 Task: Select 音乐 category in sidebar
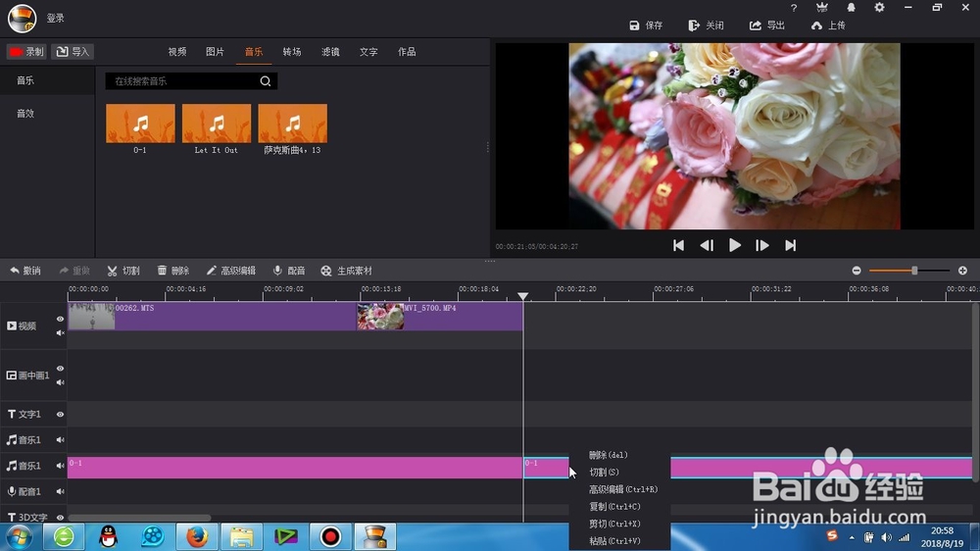[25, 80]
